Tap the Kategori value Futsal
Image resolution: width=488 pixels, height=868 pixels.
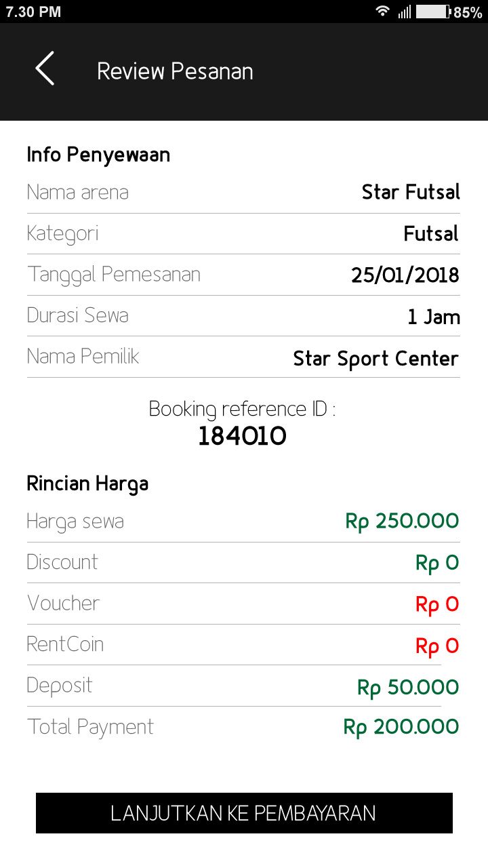click(431, 234)
